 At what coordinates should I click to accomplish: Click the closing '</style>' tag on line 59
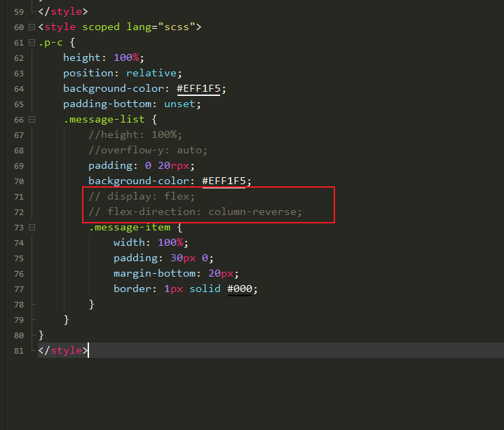[62, 12]
